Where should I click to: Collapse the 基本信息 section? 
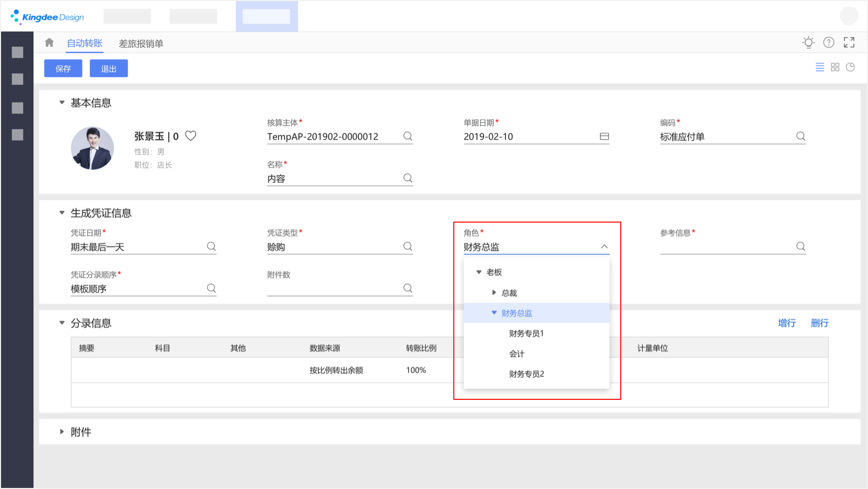coord(62,103)
